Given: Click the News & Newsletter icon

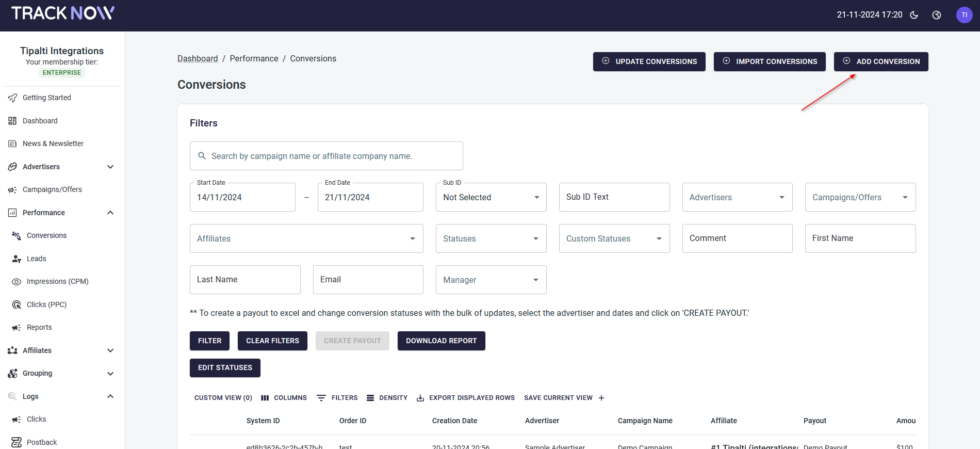Looking at the screenshot, I should [12, 144].
